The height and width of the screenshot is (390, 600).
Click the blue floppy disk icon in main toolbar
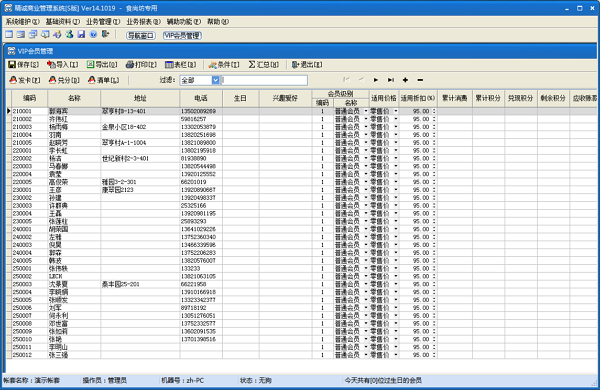point(81,34)
